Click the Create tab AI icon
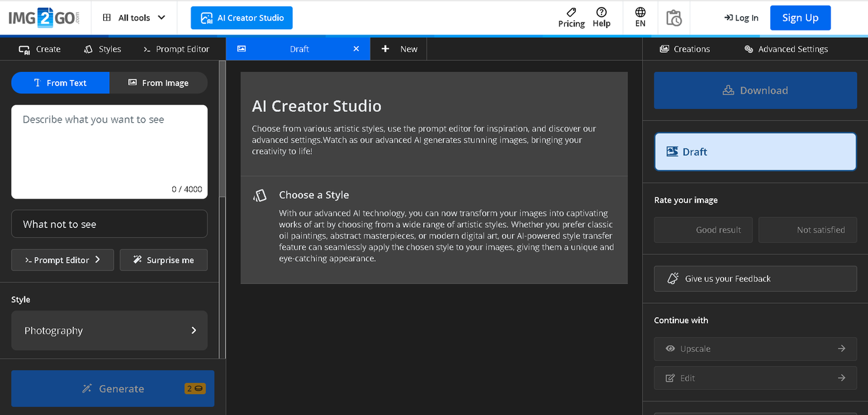 pos(24,50)
